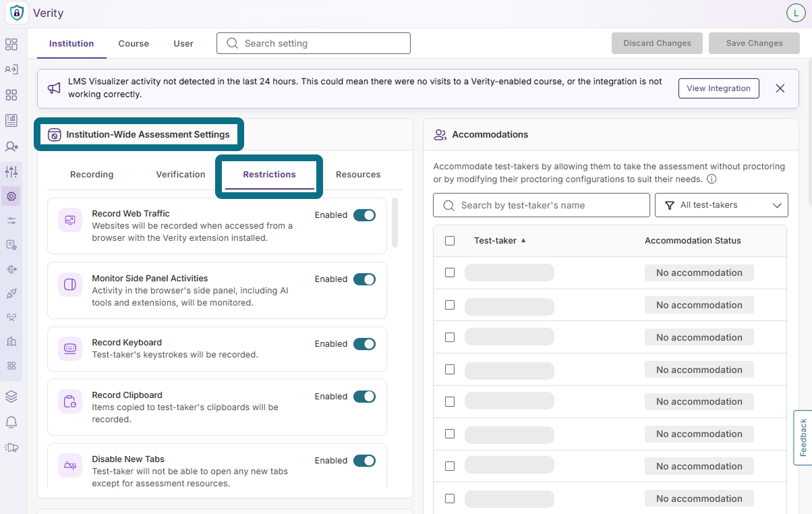Open the sidebar sign-in person icon

pyautogui.click(x=11, y=69)
